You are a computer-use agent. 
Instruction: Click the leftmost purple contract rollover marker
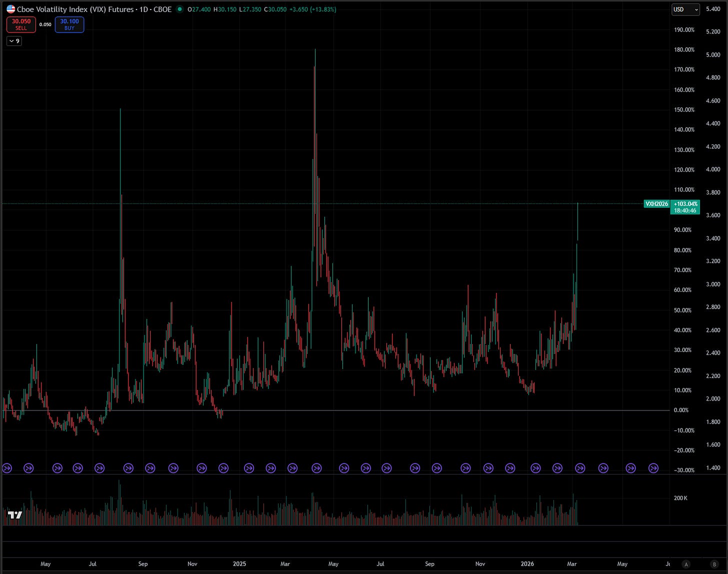coord(7,468)
